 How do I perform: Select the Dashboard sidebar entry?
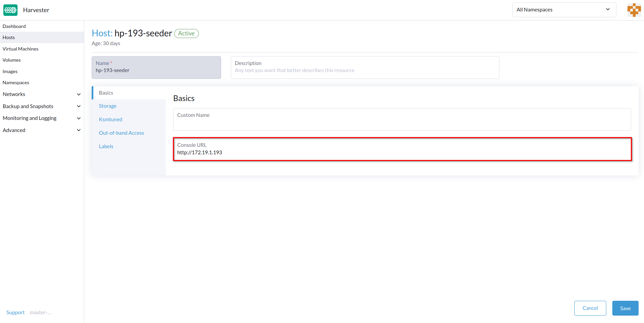coord(14,26)
